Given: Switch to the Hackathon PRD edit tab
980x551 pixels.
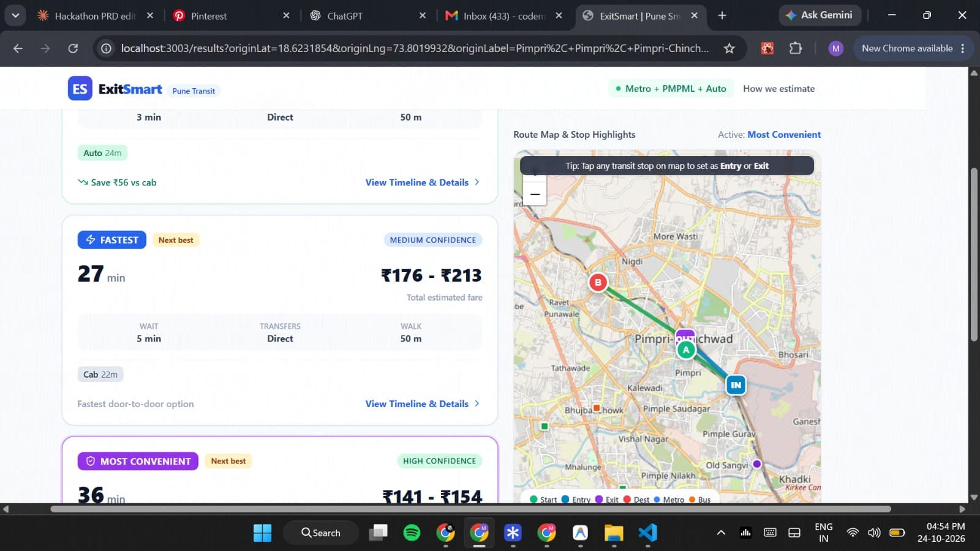Looking at the screenshot, I should pos(95,16).
